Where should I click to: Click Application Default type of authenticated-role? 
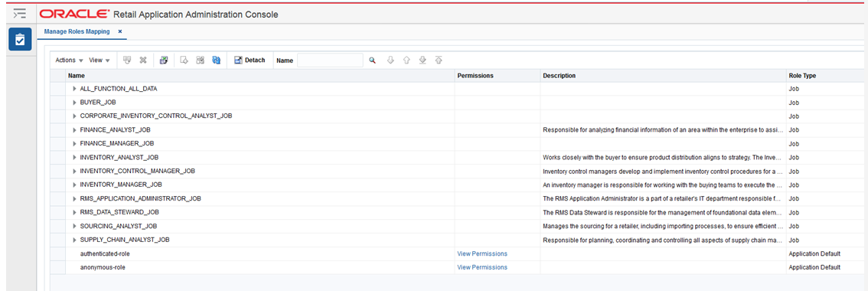click(x=814, y=253)
